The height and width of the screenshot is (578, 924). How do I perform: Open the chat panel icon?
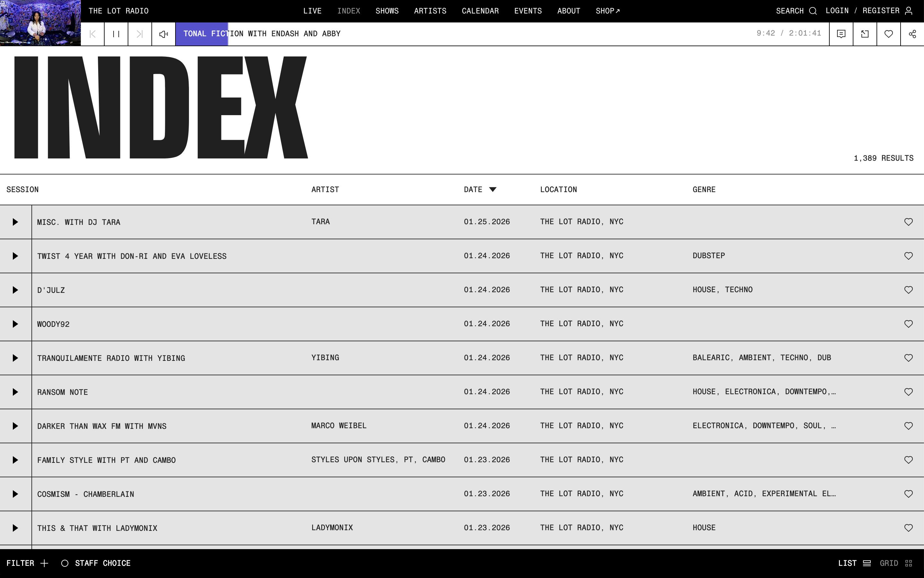841,34
